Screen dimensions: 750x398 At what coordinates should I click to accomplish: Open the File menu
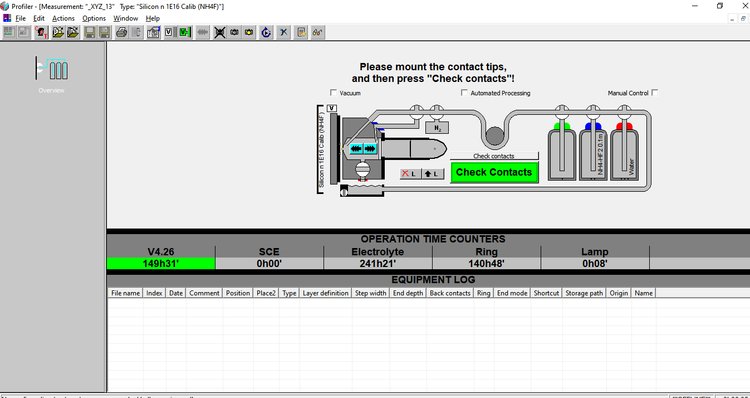[20, 18]
